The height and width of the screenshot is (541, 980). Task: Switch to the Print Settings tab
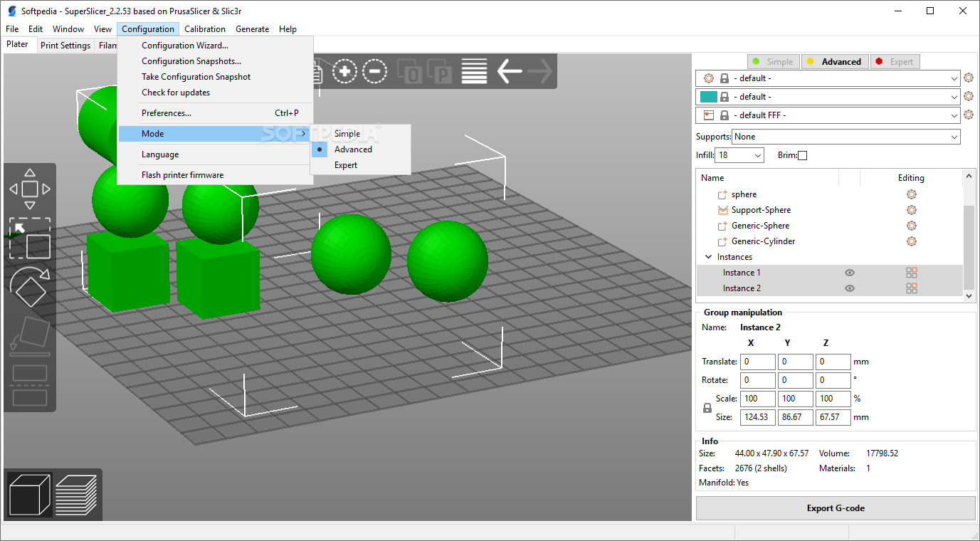65,46
